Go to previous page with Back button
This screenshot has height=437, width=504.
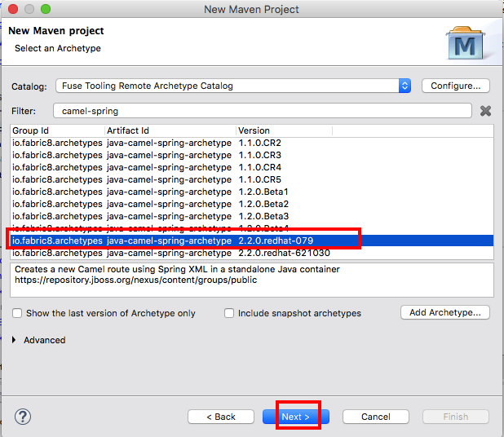(x=221, y=417)
